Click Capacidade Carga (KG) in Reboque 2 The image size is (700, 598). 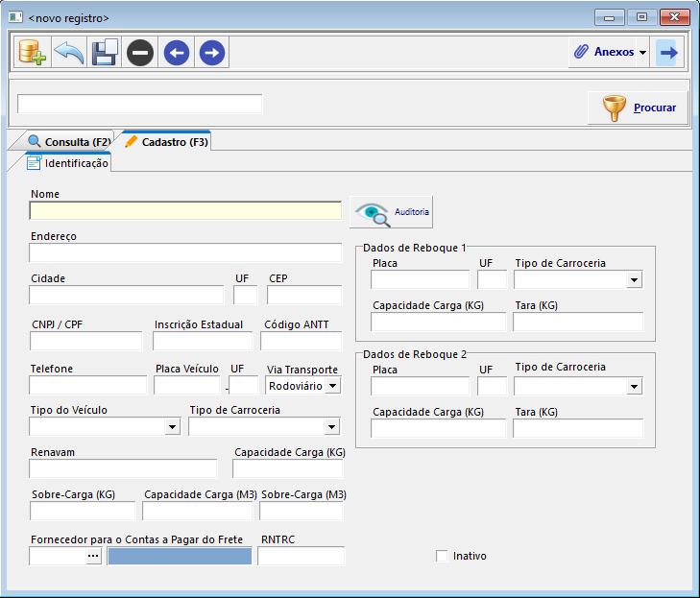[439, 428]
